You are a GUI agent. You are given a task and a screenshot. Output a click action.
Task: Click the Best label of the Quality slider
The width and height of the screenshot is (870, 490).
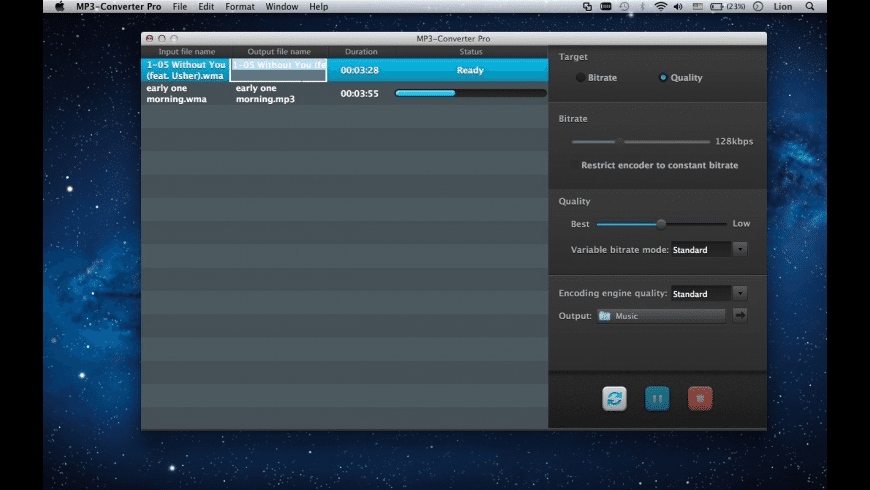[580, 224]
